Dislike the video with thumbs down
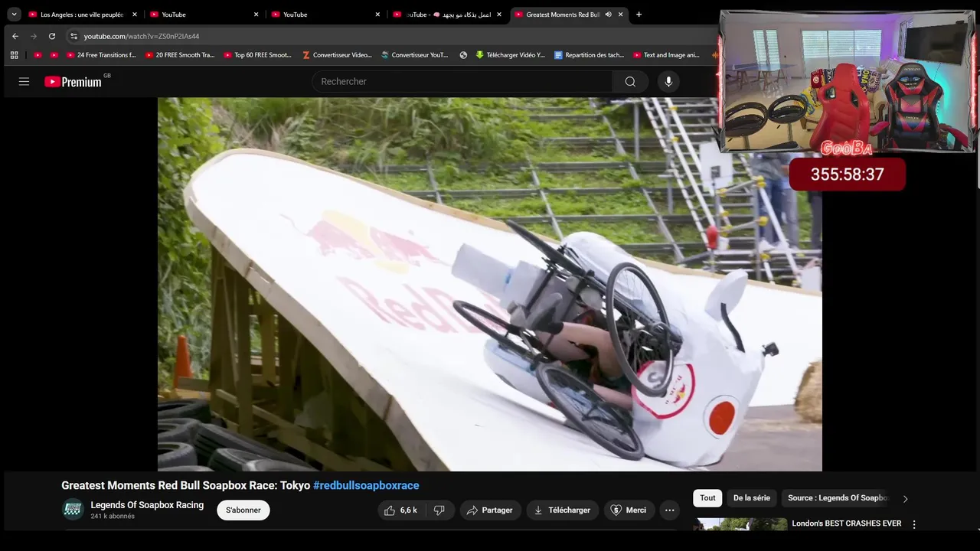Viewport: 980px width, 551px height. 439,510
